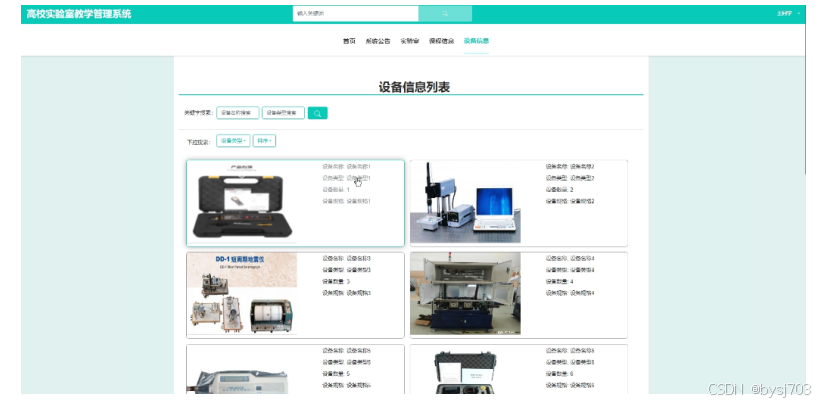Click the 设备类型: 设备类型2 text
The image size is (830, 405).
tap(570, 178)
